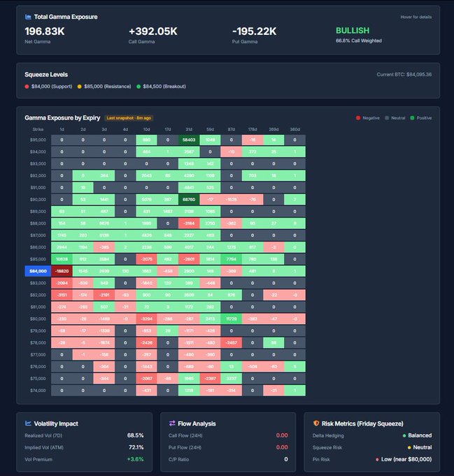This screenshot has height=476, width=454.
Task: Click the 178d expiry column header
Action: click(x=253, y=129)
